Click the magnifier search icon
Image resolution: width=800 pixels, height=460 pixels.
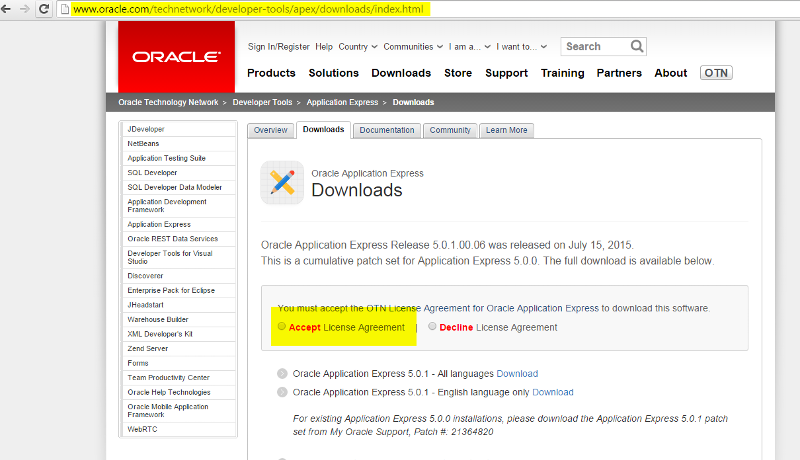point(637,46)
